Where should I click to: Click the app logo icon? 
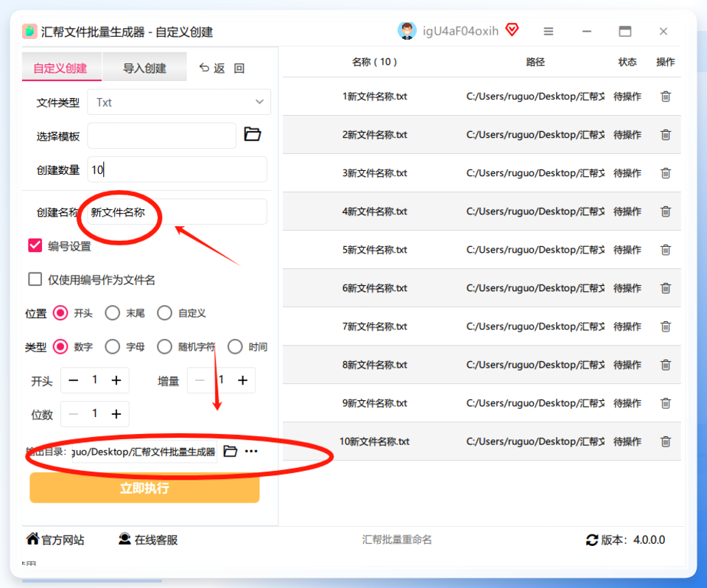coord(29,32)
